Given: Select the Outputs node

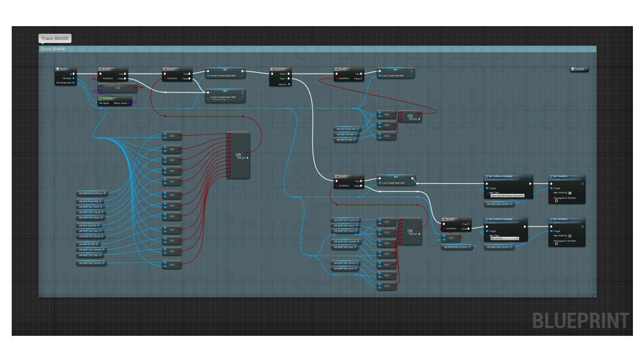Looking at the screenshot, I should 579,69.
